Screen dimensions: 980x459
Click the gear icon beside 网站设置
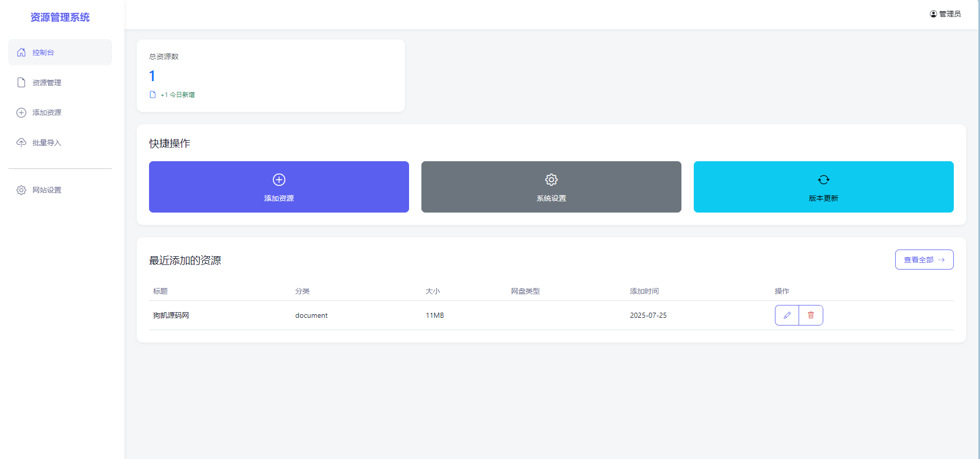[21, 190]
